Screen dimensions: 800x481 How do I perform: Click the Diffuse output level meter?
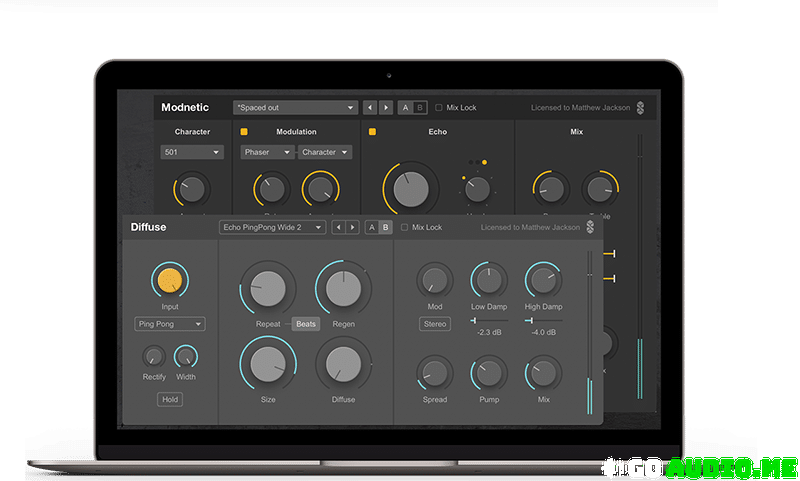click(x=590, y=332)
